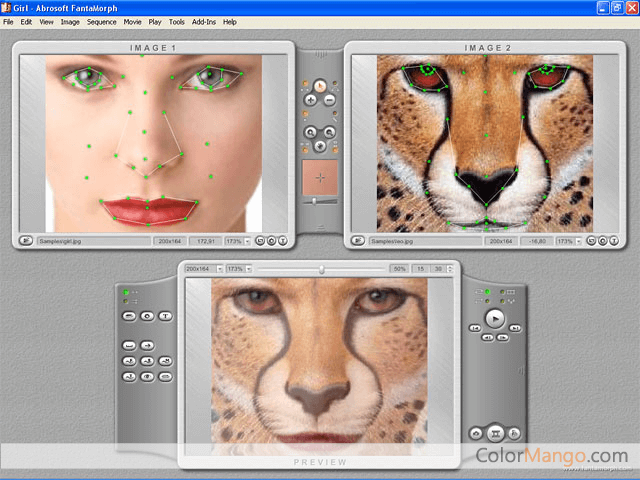Viewport: 640px width, 480px height.
Task: Play the morph preview
Action: tap(495, 318)
